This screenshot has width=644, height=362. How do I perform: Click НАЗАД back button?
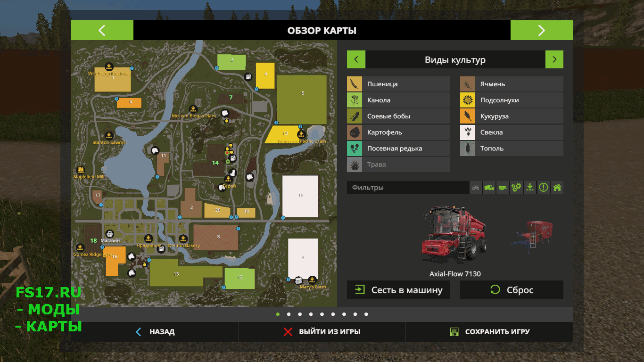(155, 332)
